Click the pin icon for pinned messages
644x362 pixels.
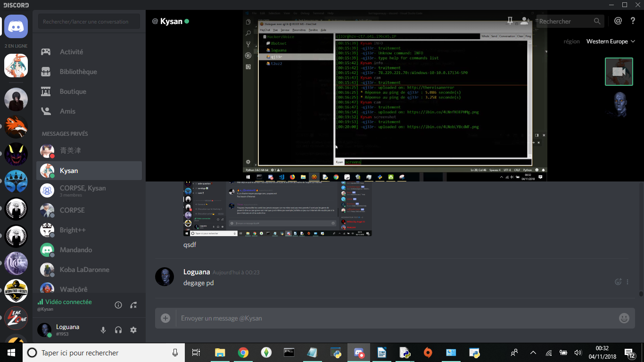(x=510, y=21)
